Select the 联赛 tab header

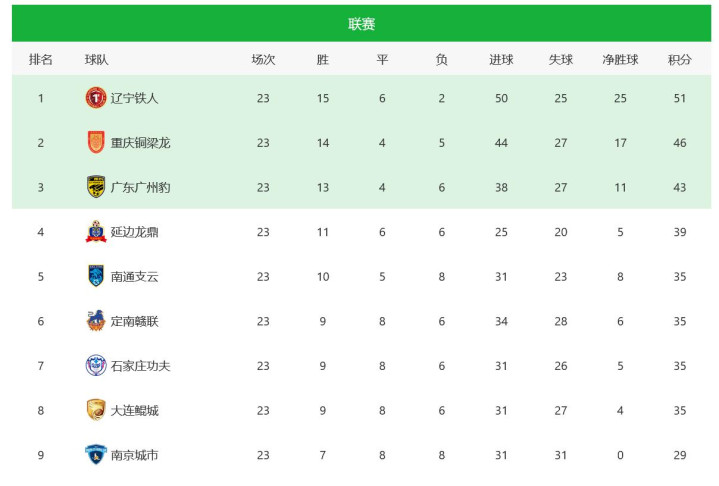[362, 24]
